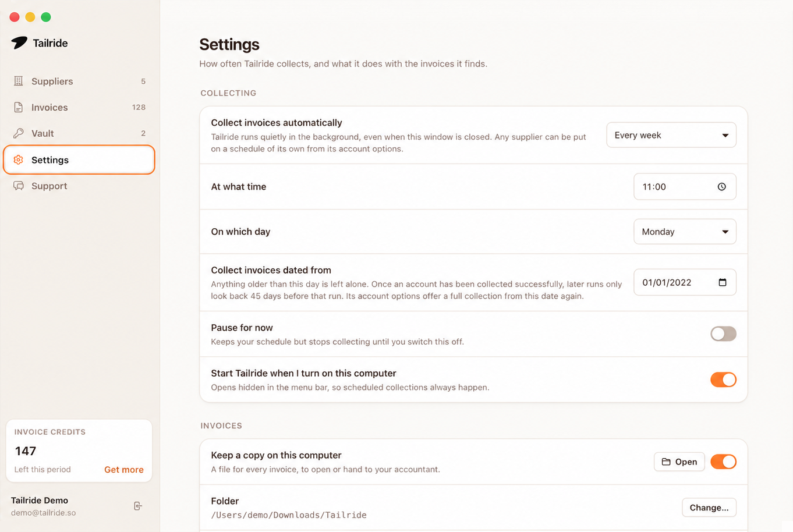Click the Tailride logo icon
This screenshot has width=793, height=532.
pos(19,42)
